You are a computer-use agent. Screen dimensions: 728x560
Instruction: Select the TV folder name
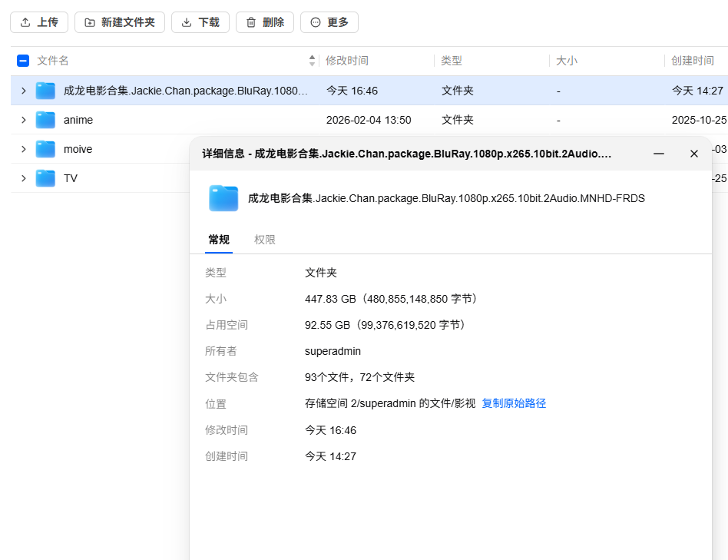click(x=71, y=178)
